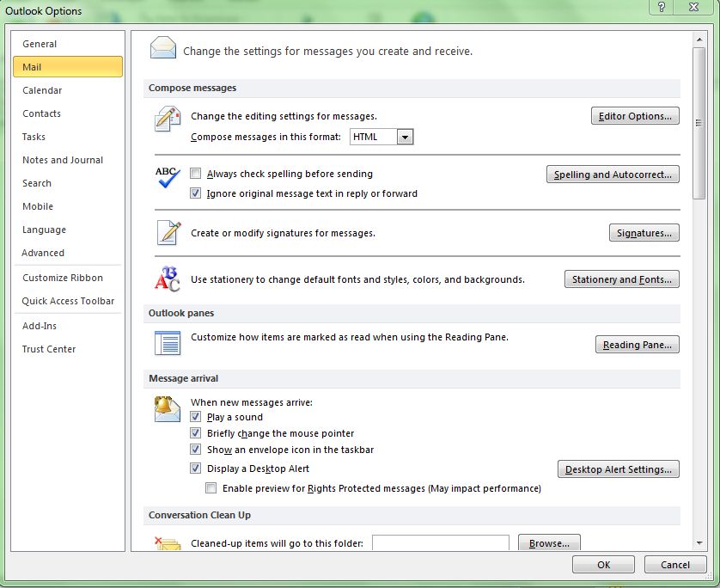Enable preview for Rights Protected messages
The width and height of the screenshot is (720, 588).
click(x=211, y=488)
